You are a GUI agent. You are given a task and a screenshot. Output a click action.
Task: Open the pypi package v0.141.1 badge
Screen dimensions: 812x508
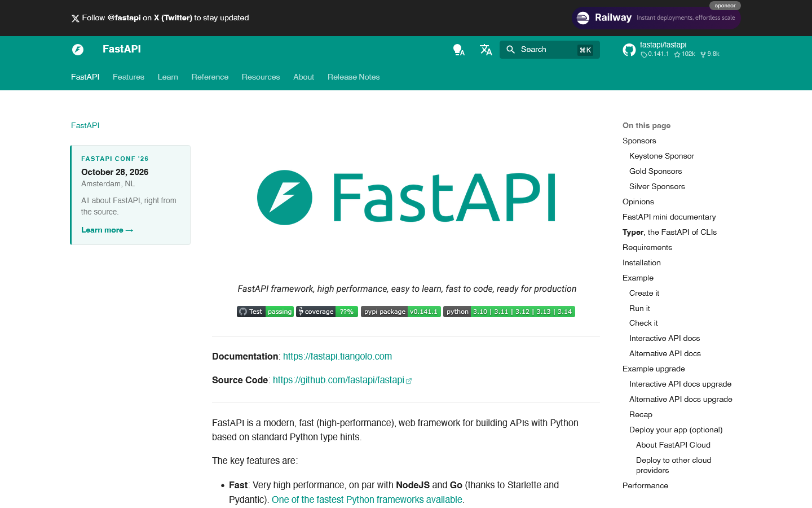(400, 312)
